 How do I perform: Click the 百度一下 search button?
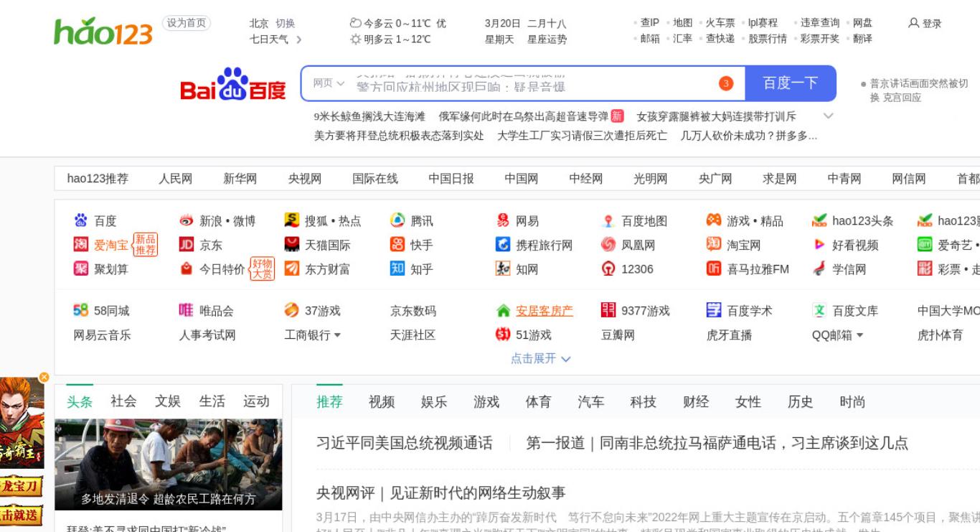791,83
